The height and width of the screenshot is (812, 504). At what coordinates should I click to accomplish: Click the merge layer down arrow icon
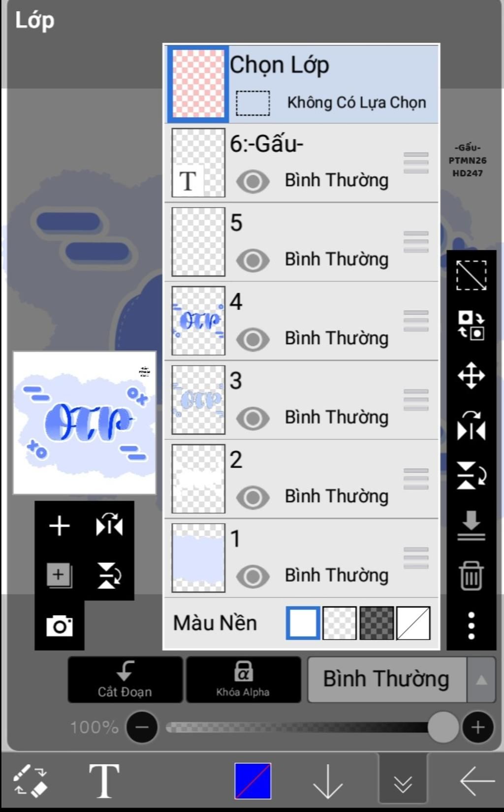(471, 525)
